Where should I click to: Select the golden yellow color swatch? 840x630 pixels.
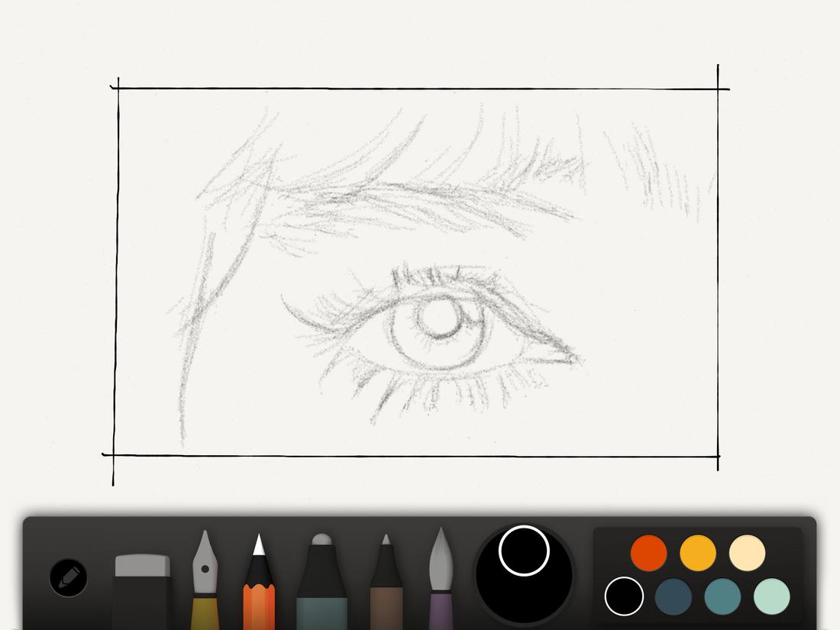coord(696,551)
